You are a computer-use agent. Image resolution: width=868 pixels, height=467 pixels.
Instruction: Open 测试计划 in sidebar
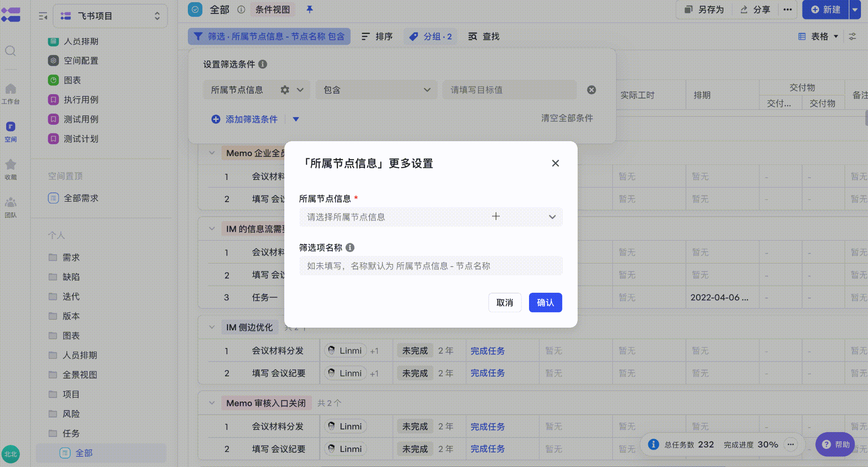81,138
